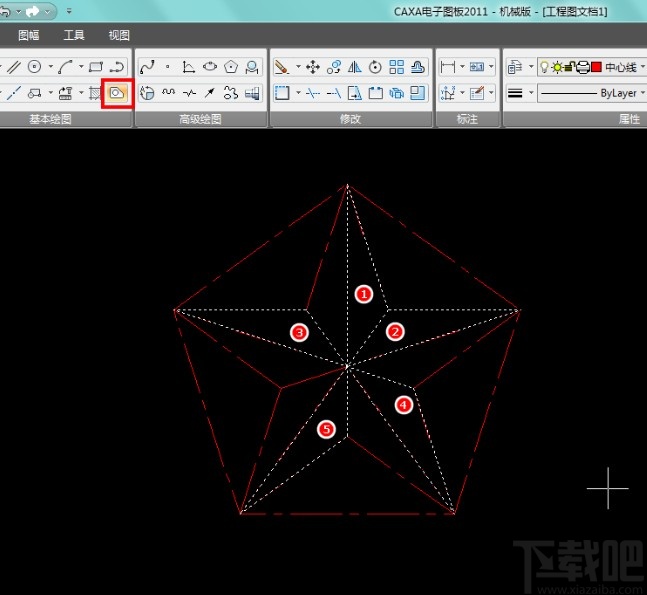
Task: Expand the Dimension tool dropdown arrow
Action: click(462, 66)
